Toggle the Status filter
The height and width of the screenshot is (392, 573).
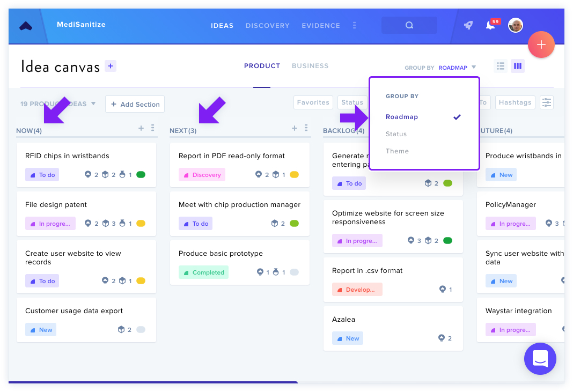pos(352,102)
